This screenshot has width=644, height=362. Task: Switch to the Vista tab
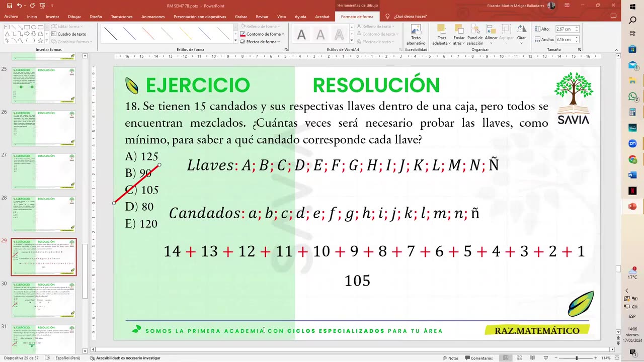tap(281, 17)
